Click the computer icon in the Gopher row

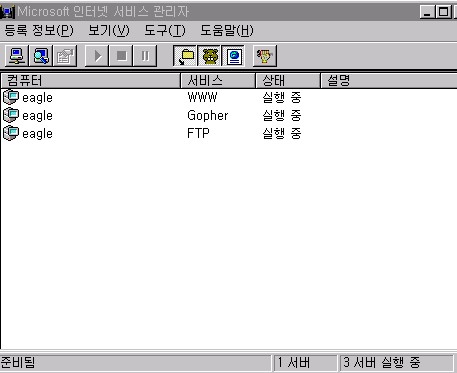tap(11, 115)
